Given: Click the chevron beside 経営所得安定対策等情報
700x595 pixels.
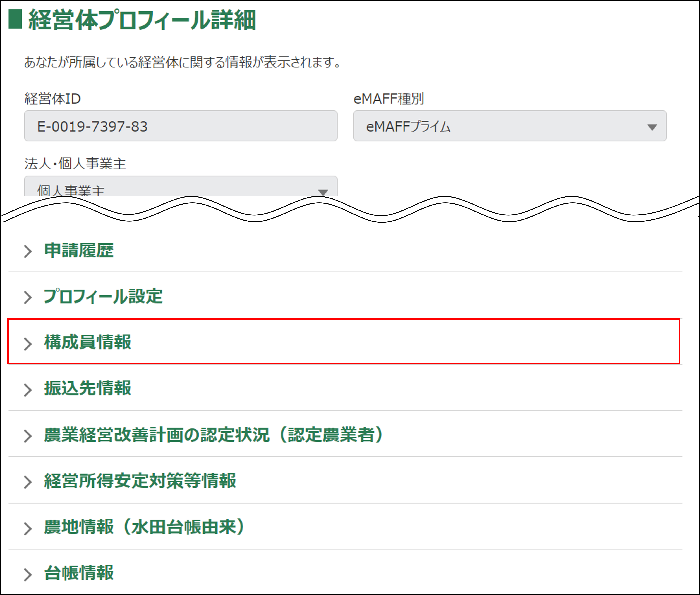Looking at the screenshot, I should [x=28, y=482].
